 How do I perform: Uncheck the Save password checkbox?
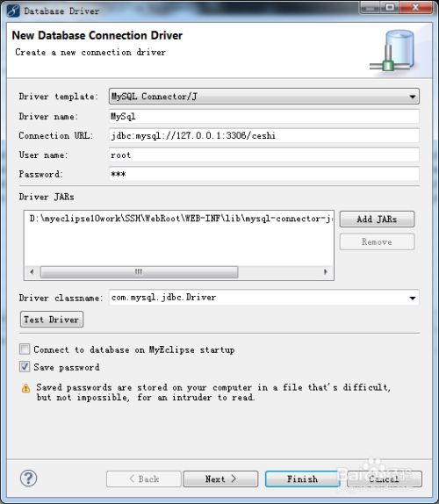[25, 367]
